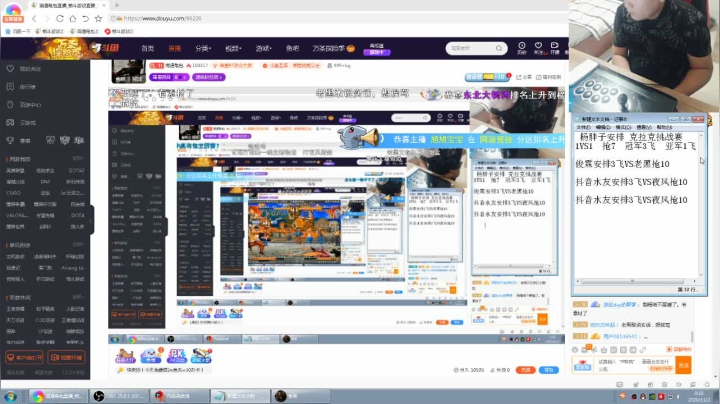Open 我的关注 heart item in left sidebar
720x404 pixels.
24,68
